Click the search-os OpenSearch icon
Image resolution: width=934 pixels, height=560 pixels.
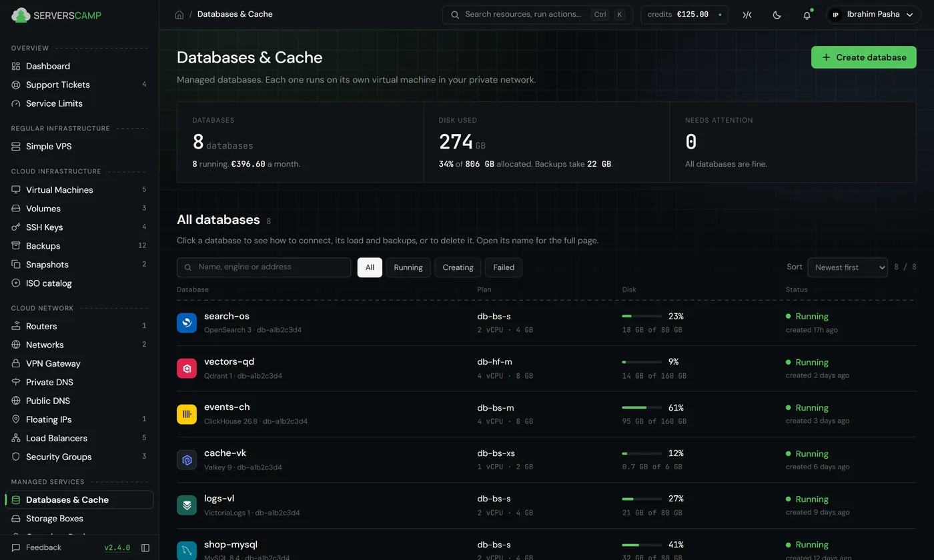[187, 323]
